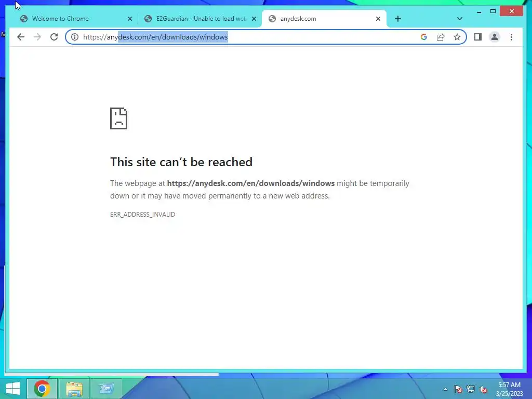Open Chrome's three-dot menu
This screenshot has height=399, width=532.
pyautogui.click(x=511, y=37)
